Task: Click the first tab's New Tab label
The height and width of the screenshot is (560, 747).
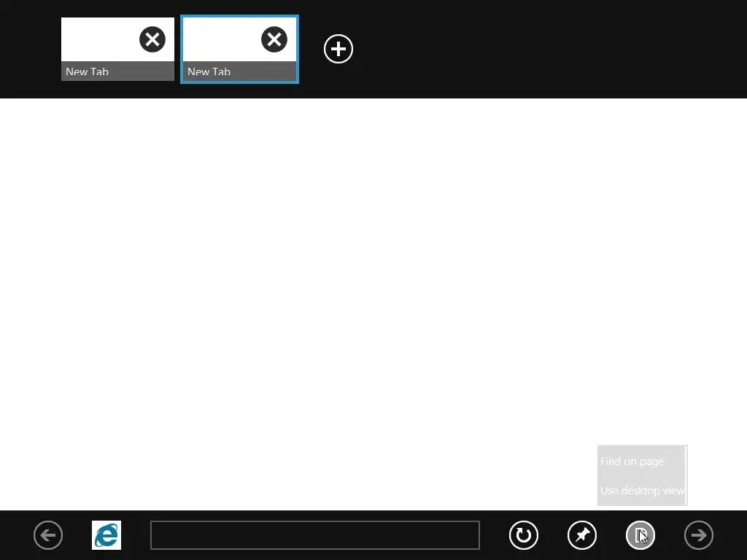Action: click(88, 72)
